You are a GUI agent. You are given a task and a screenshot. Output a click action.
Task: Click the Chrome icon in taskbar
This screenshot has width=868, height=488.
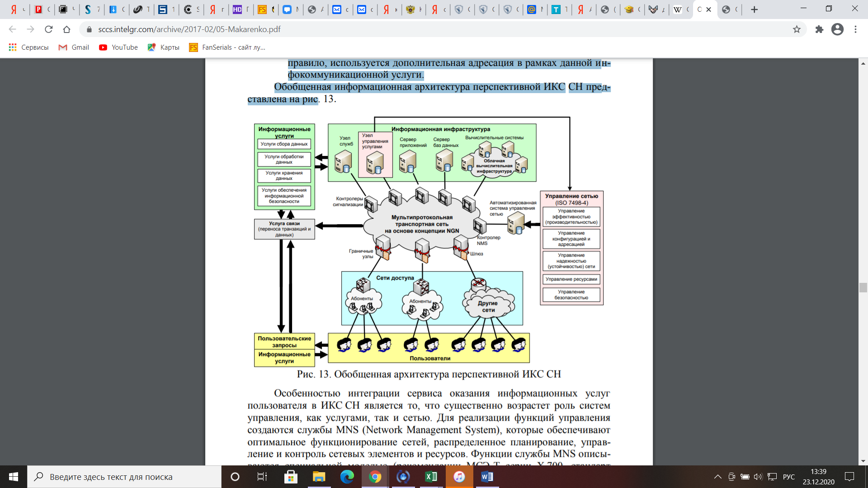click(x=376, y=476)
